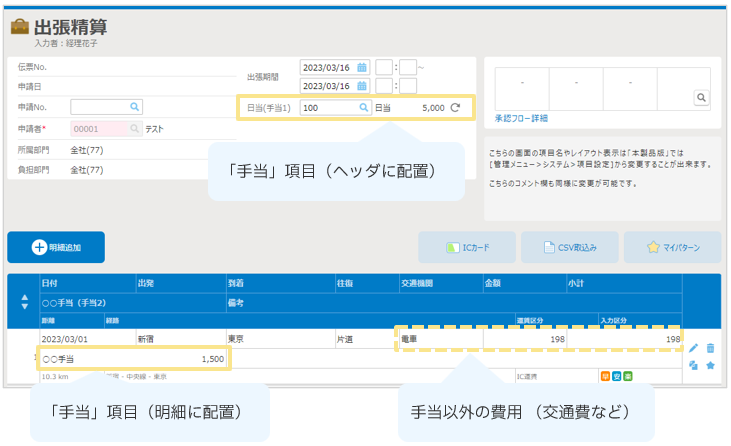
Task: Open calendar picker for trip end date
Action: pyautogui.click(x=362, y=86)
